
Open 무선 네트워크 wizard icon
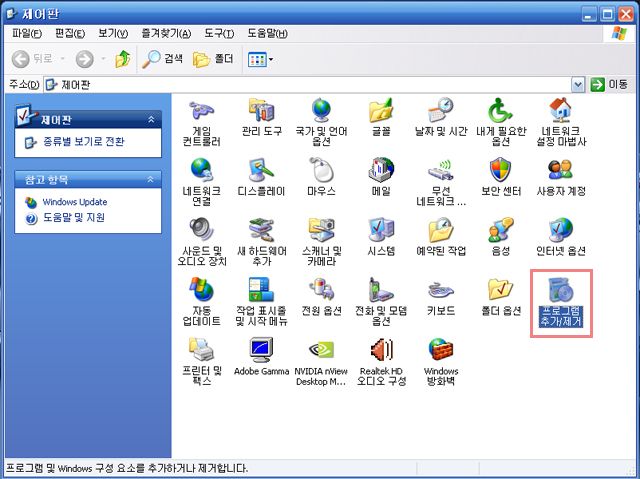[x=441, y=182]
